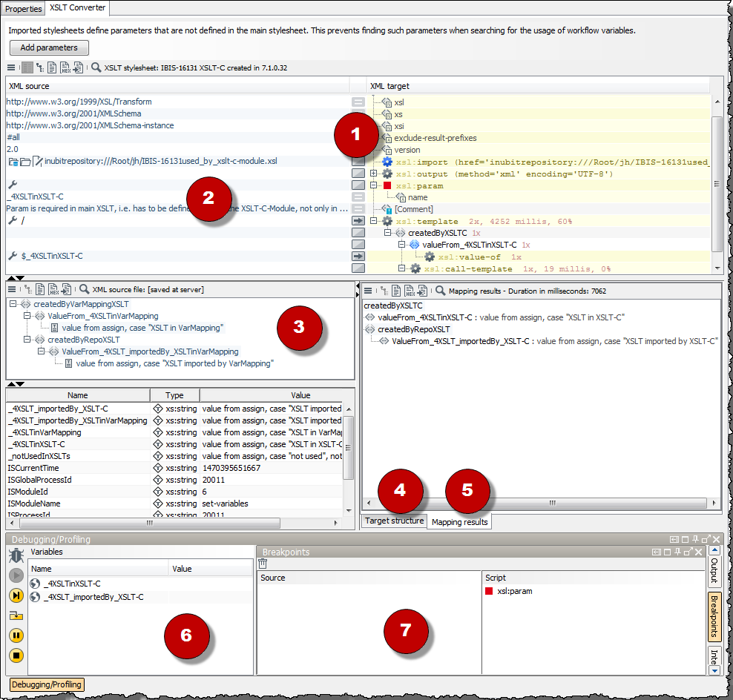Image resolution: width=733 pixels, height=700 pixels.
Task: Collapse the createdByVarMappingXSLT tree node
Action: (13, 304)
